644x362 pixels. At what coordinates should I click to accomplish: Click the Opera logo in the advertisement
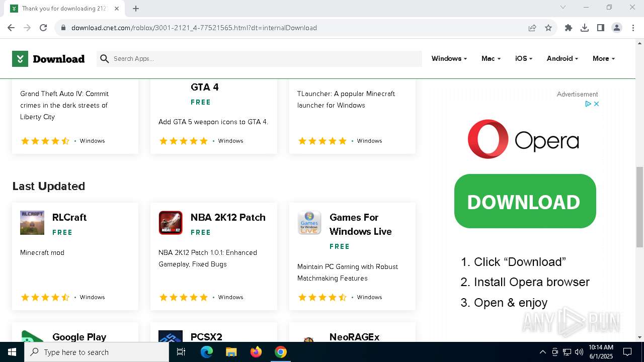point(523,139)
